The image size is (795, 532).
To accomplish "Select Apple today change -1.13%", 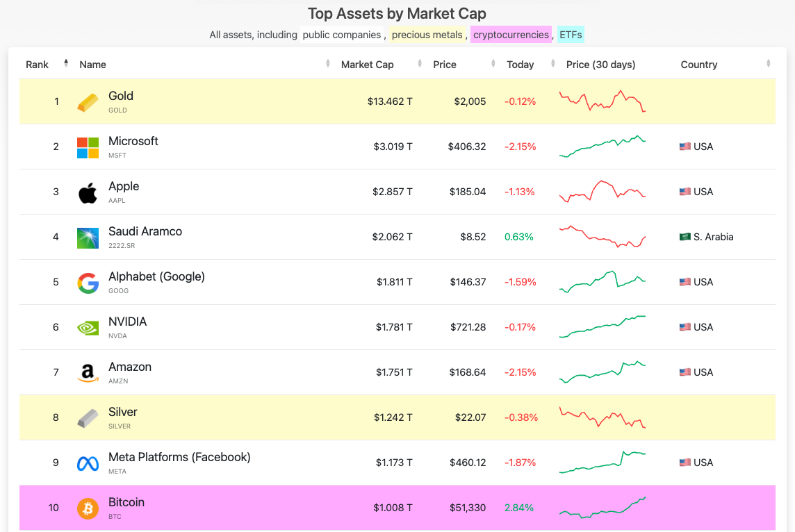I will [520, 192].
